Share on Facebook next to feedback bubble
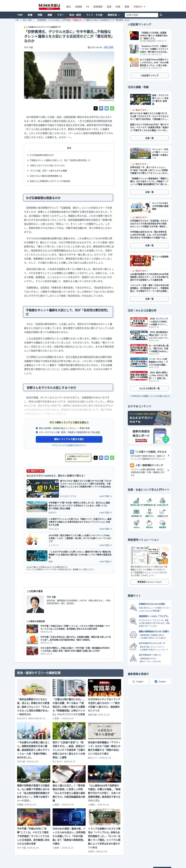The height and width of the screenshot is (868, 186). point(101,458)
